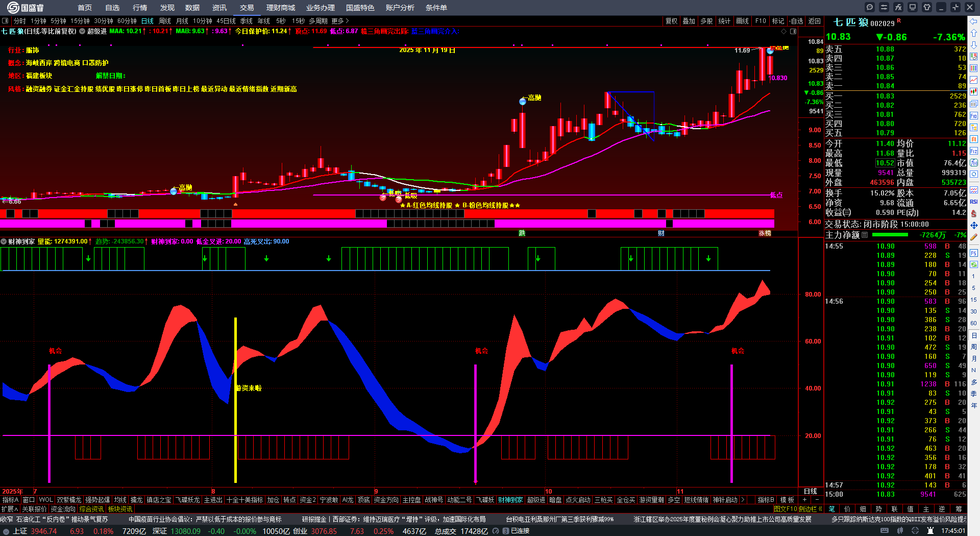Screen dimensions: 980x536
Task: Toggle 画线 drawing mode
Action: (x=742, y=21)
